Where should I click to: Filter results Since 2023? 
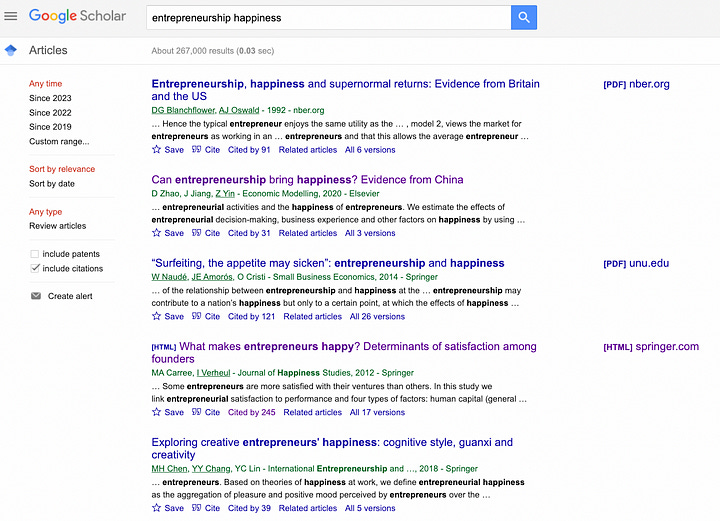(50, 98)
